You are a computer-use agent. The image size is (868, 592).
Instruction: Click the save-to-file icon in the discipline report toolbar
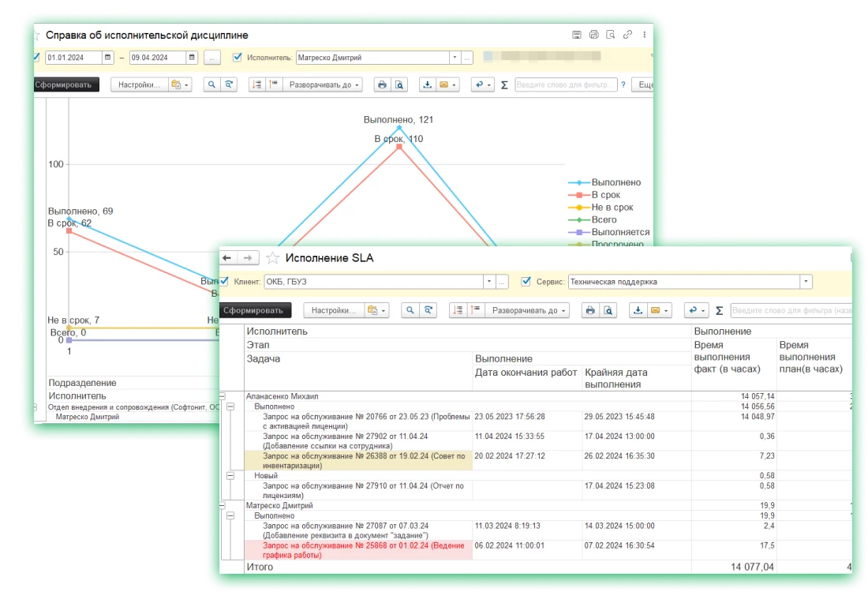click(428, 85)
